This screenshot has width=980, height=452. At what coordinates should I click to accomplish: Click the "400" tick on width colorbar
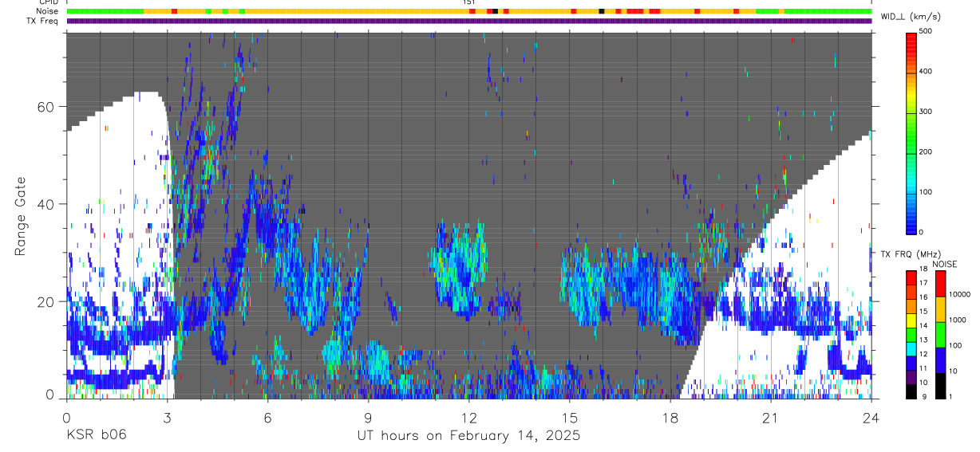(927, 72)
